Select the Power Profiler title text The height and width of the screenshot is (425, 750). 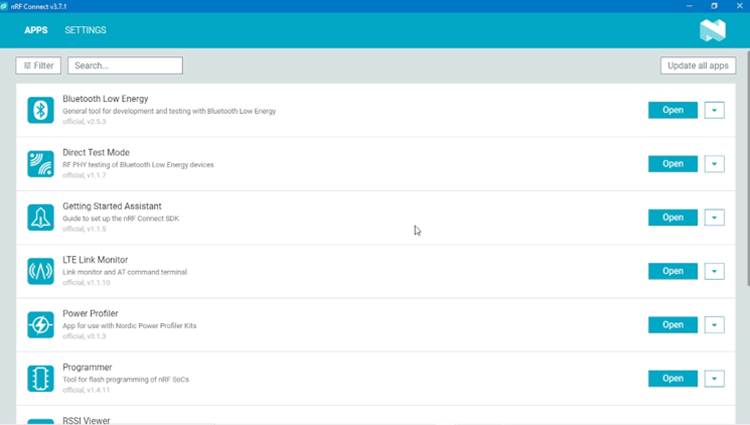pyautogui.click(x=90, y=314)
